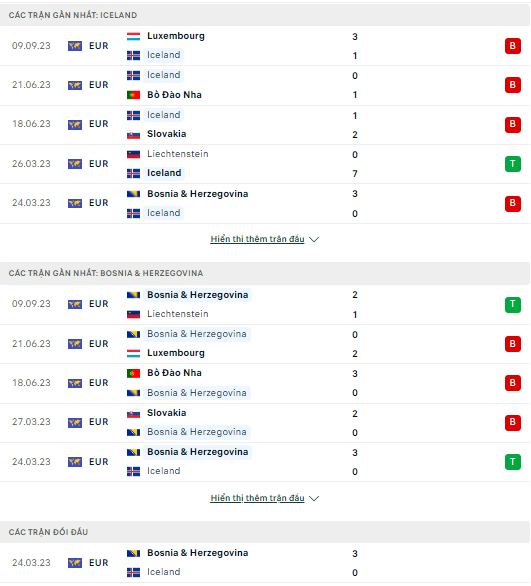
Task: Click the Portugal flag next to Bồ Đào Nha in Iceland's 21.06.23 match
Action: coord(133,95)
